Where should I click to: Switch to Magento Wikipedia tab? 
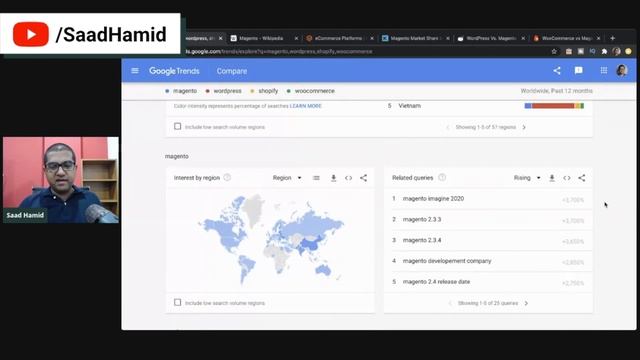click(x=261, y=38)
